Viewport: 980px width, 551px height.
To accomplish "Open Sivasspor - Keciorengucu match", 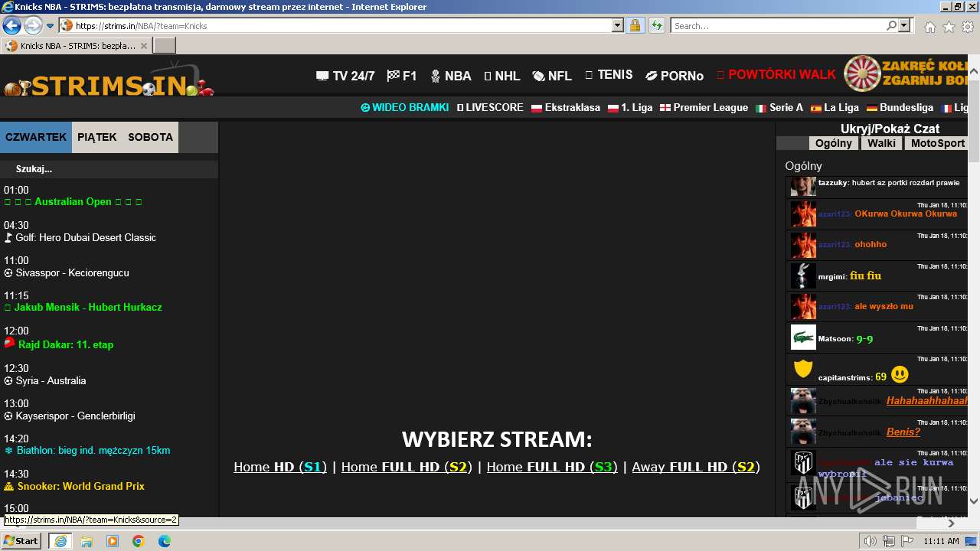I will 67,272.
